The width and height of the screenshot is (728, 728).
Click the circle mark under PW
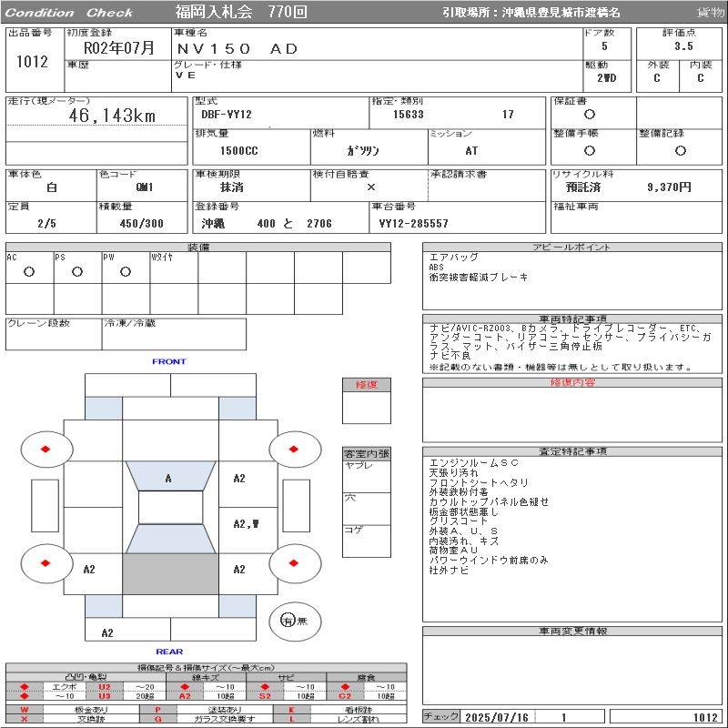click(126, 271)
